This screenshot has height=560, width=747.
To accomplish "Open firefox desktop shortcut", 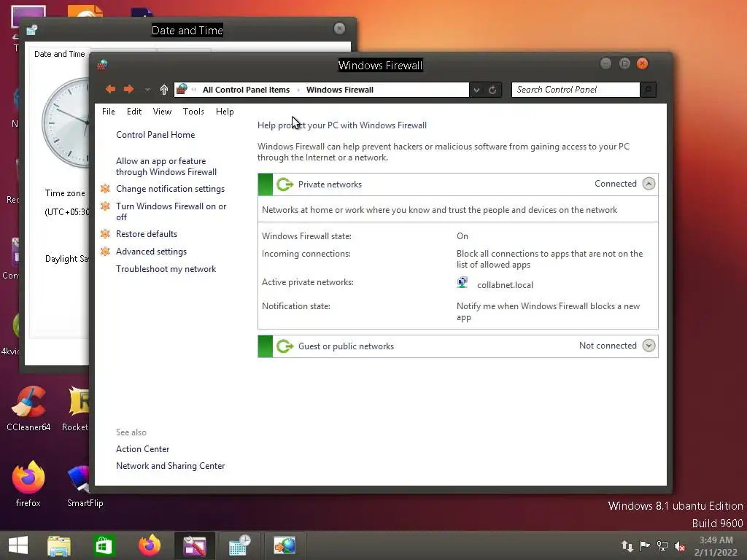I will 28,484.
